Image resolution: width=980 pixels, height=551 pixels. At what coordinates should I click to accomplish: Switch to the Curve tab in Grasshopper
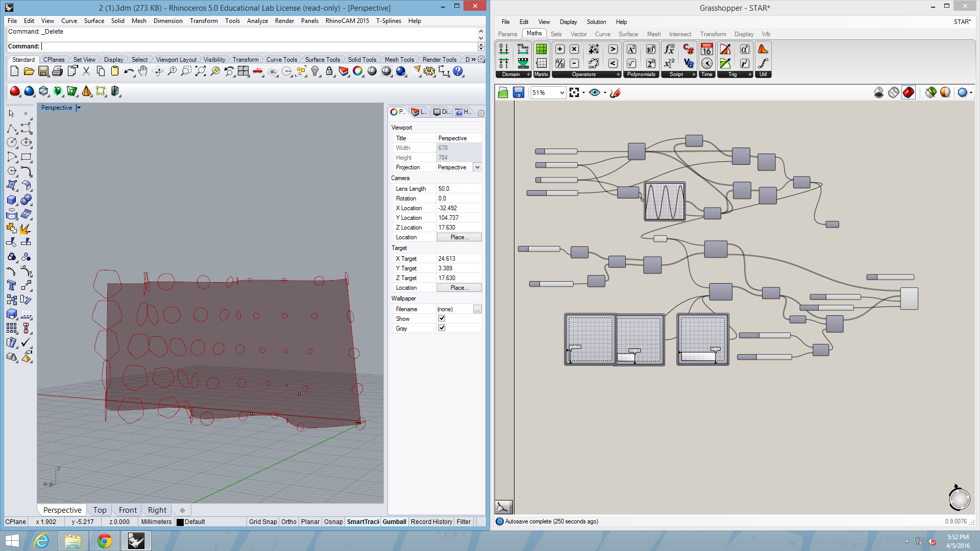pyautogui.click(x=602, y=34)
